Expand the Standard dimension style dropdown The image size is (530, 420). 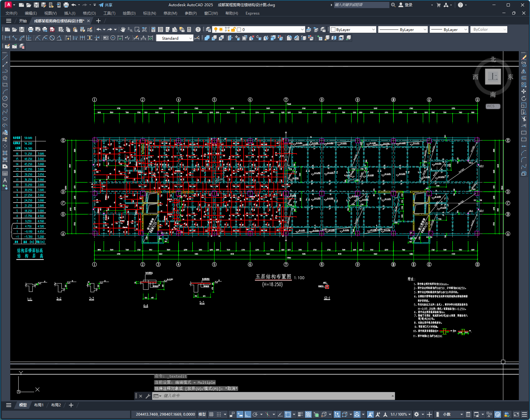(x=190, y=38)
